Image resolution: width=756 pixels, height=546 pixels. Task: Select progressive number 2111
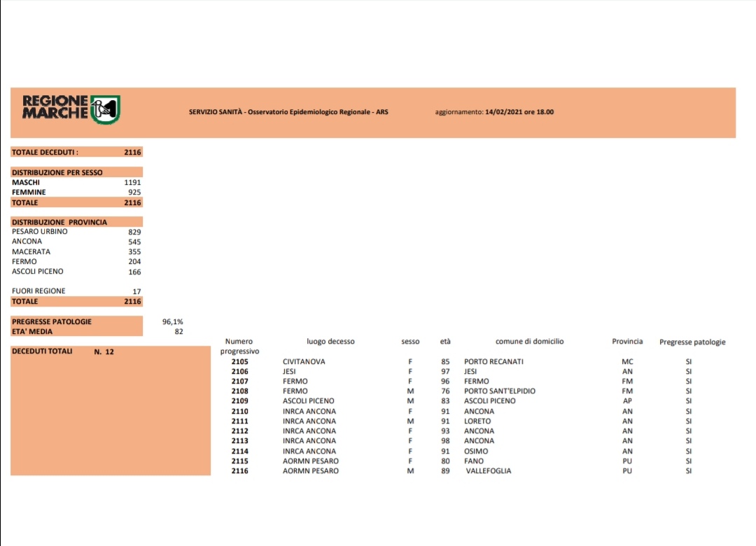239,421
